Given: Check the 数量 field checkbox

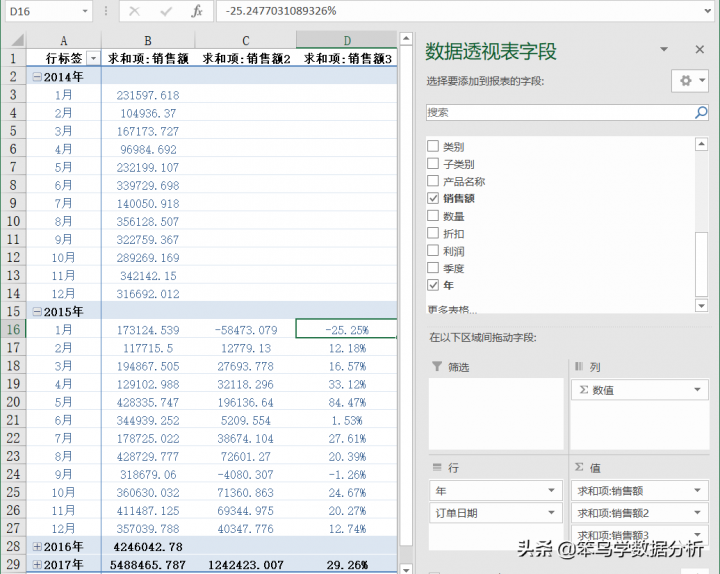Looking at the screenshot, I should point(433,215).
